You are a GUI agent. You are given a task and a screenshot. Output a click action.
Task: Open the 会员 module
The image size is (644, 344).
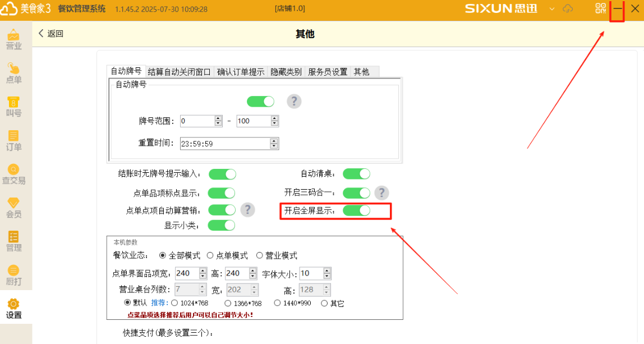pyautogui.click(x=14, y=209)
